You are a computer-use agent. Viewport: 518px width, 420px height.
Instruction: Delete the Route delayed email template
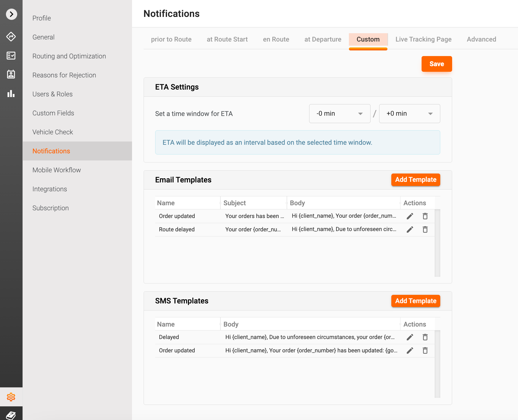pyautogui.click(x=425, y=230)
